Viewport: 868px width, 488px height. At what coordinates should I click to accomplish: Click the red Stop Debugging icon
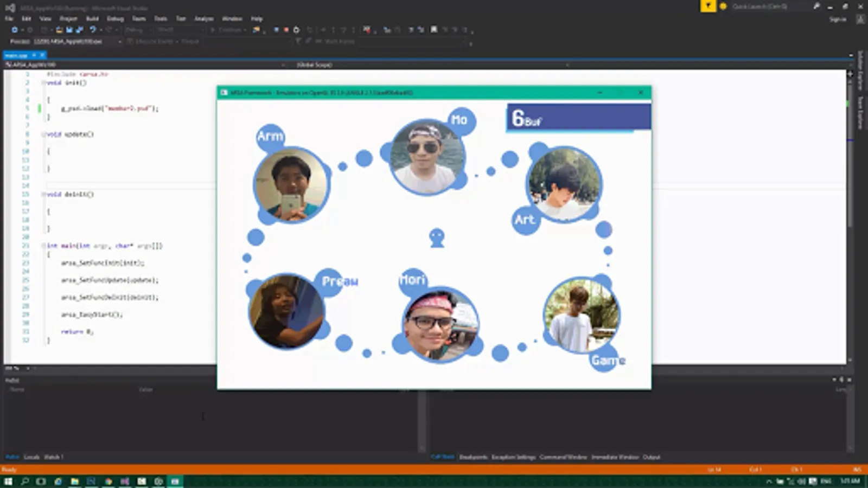pyautogui.click(x=286, y=30)
